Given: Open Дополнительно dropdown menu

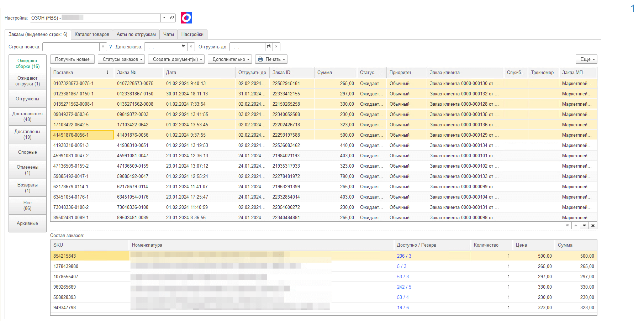Looking at the screenshot, I should (x=230, y=59).
